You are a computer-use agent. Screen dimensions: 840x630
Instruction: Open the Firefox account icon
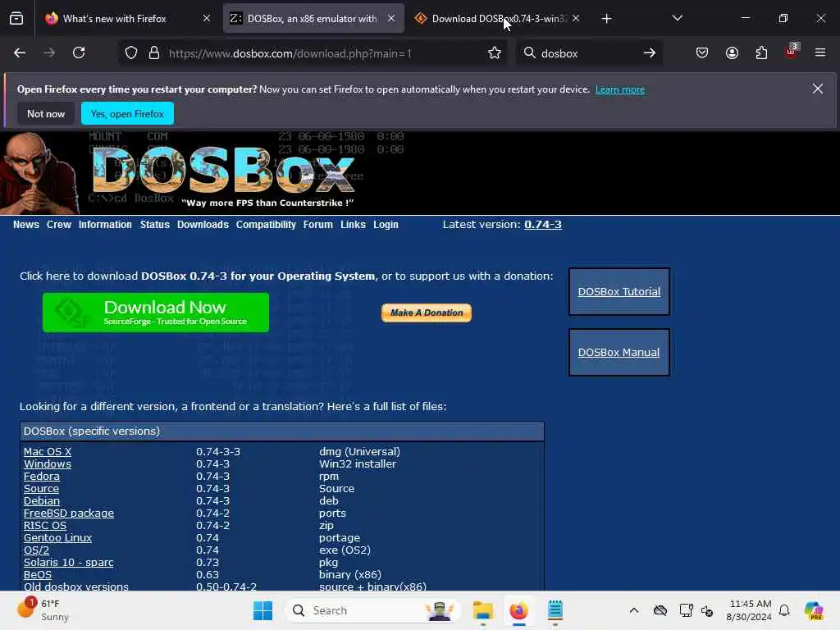point(732,52)
